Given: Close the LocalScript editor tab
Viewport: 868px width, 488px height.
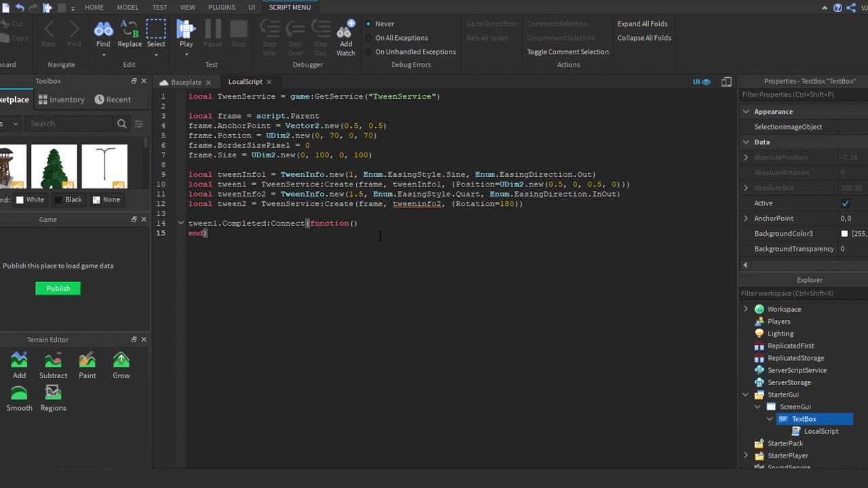Looking at the screenshot, I should [269, 82].
